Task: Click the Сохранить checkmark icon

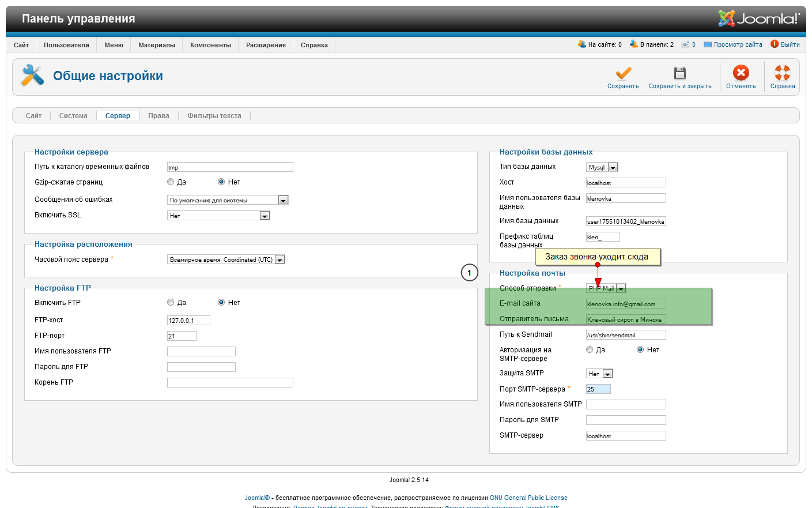Action: tap(623, 73)
